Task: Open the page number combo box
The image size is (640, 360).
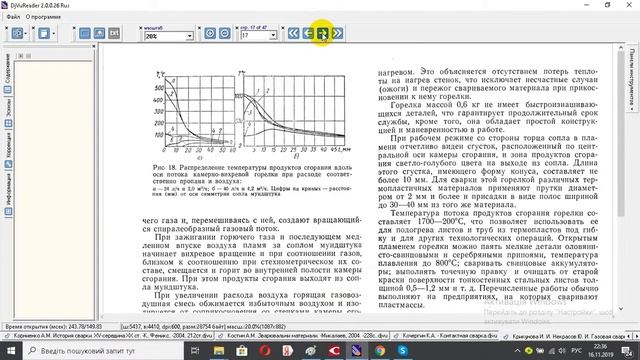Action: [x=258, y=36]
